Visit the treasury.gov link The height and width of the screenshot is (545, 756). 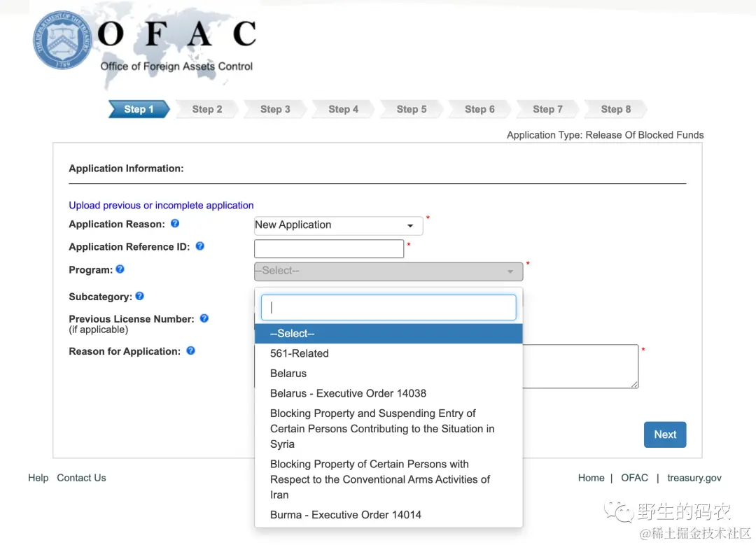[x=694, y=478]
